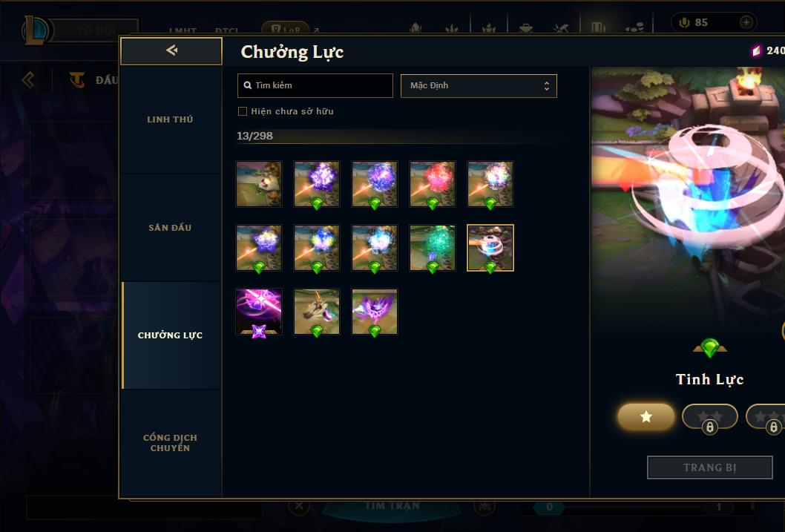785x532 pixels.
Task: Choose the pink star burst boom with purple badge
Action: point(259,312)
